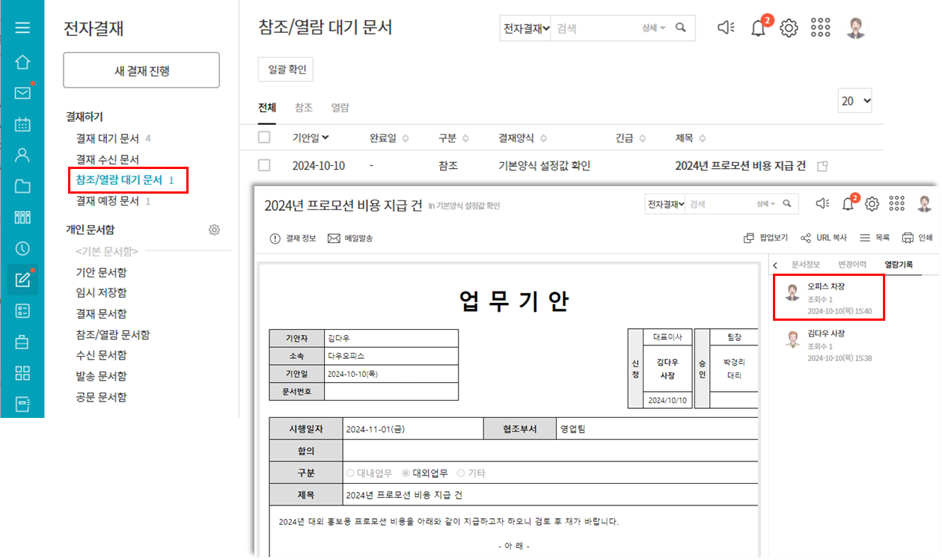Open the calendar icon in left sidebar
This screenshot has width=942, height=560.
[x=22, y=124]
